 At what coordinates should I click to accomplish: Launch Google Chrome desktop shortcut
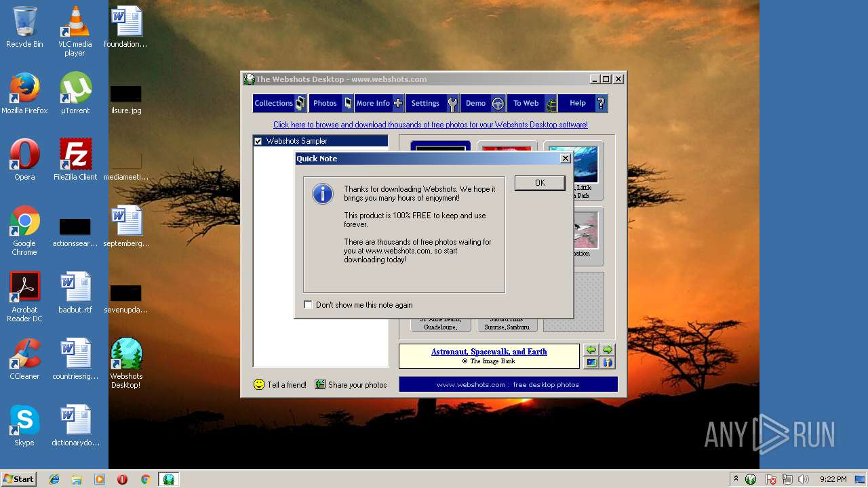pyautogui.click(x=24, y=230)
